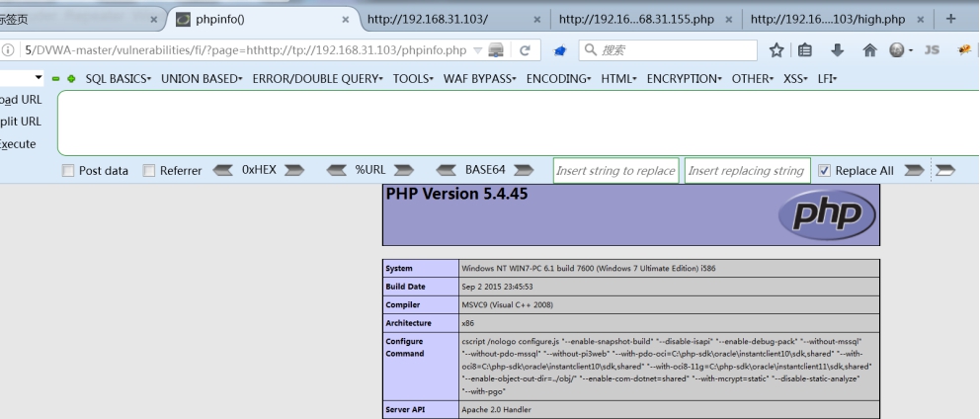Viewport: 980px width, 419px height.
Task: Open the ENCODING dropdown
Action: (559, 79)
